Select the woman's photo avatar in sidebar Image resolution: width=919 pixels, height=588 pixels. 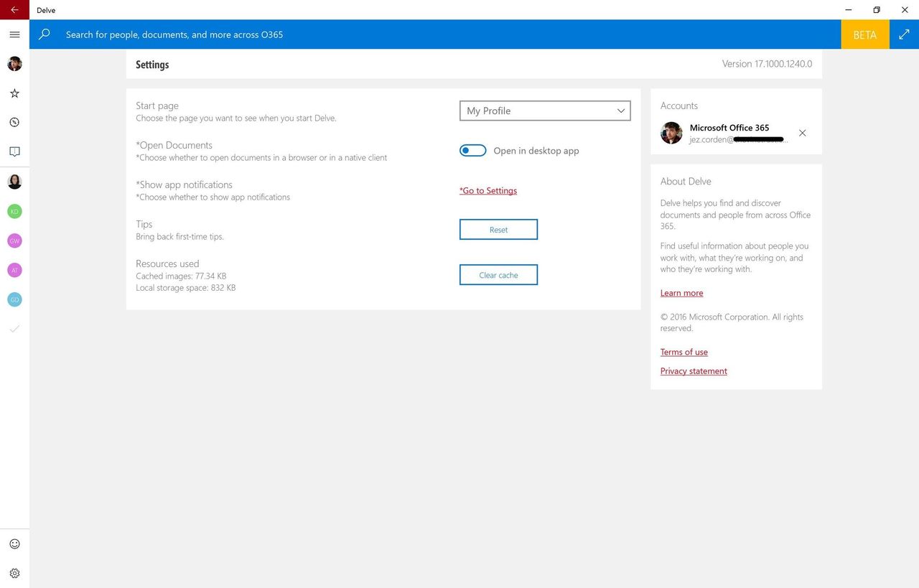click(x=14, y=182)
